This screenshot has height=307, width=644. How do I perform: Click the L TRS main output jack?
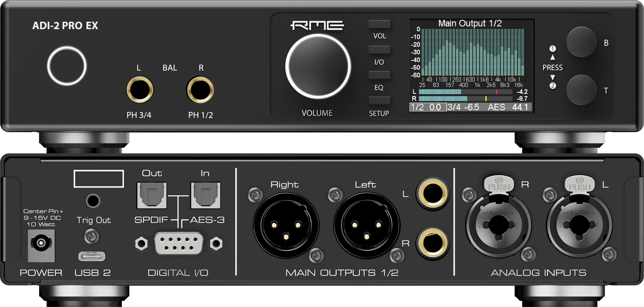(433, 193)
